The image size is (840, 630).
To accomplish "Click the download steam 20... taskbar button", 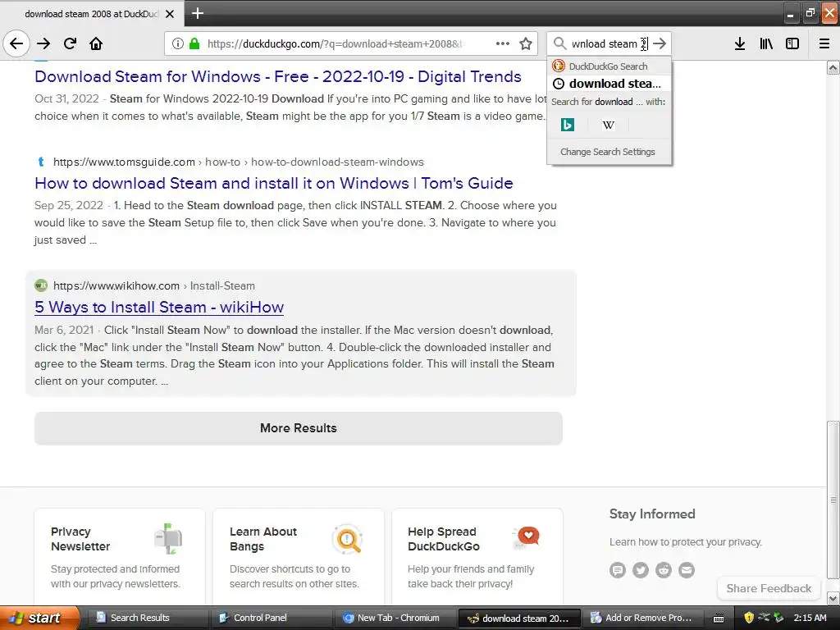I will 519,619.
